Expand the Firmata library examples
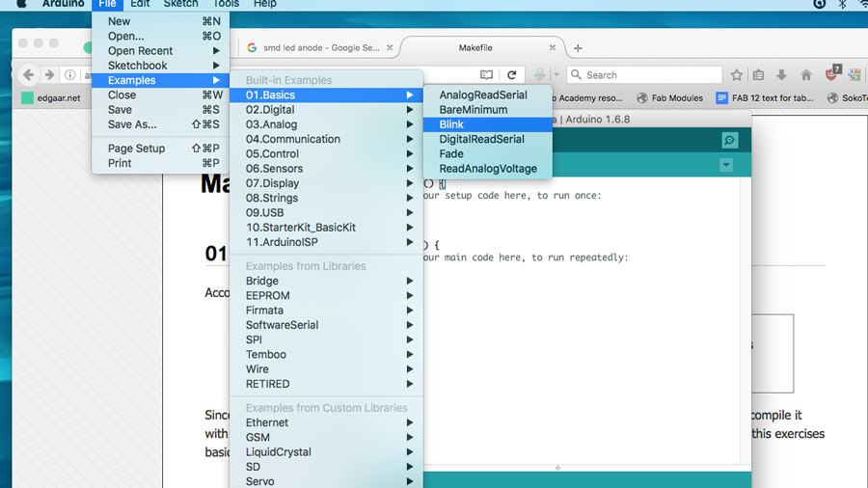This screenshot has height=488, width=868. point(327,311)
